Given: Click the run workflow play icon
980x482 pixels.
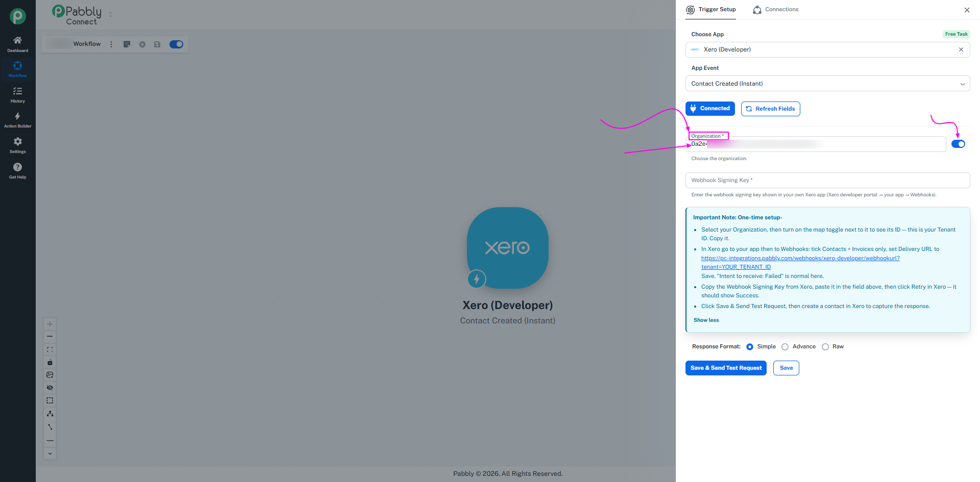Looking at the screenshot, I should 142,44.
